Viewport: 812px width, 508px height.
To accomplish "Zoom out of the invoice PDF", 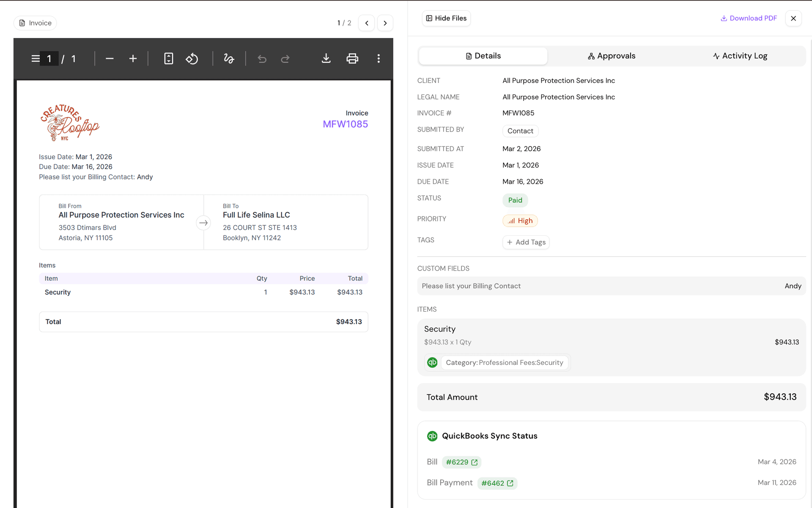I will coord(110,58).
